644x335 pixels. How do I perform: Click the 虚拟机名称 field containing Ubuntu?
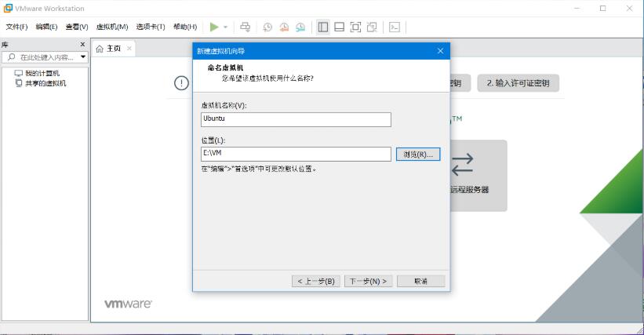coord(296,119)
